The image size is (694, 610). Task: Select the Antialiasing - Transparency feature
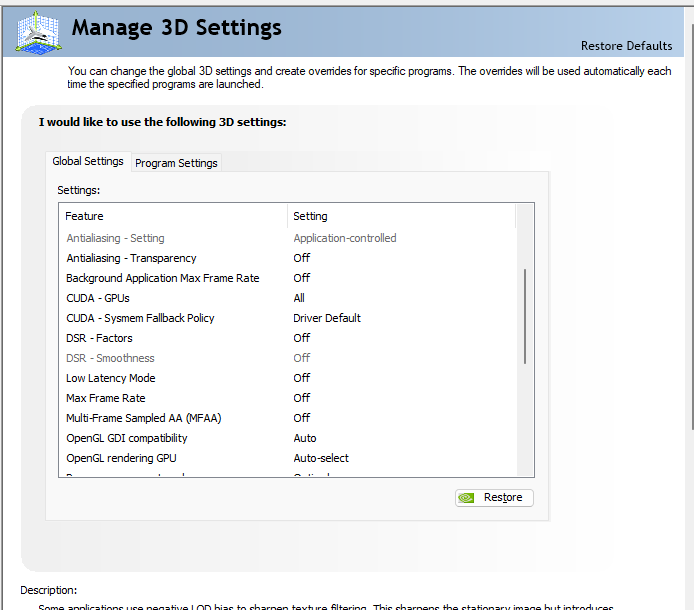tap(131, 258)
